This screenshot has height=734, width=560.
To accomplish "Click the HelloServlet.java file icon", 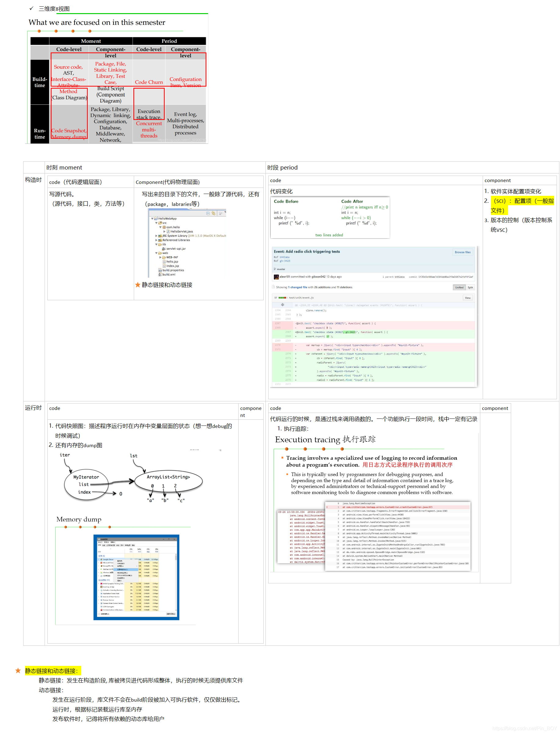I will [168, 231].
